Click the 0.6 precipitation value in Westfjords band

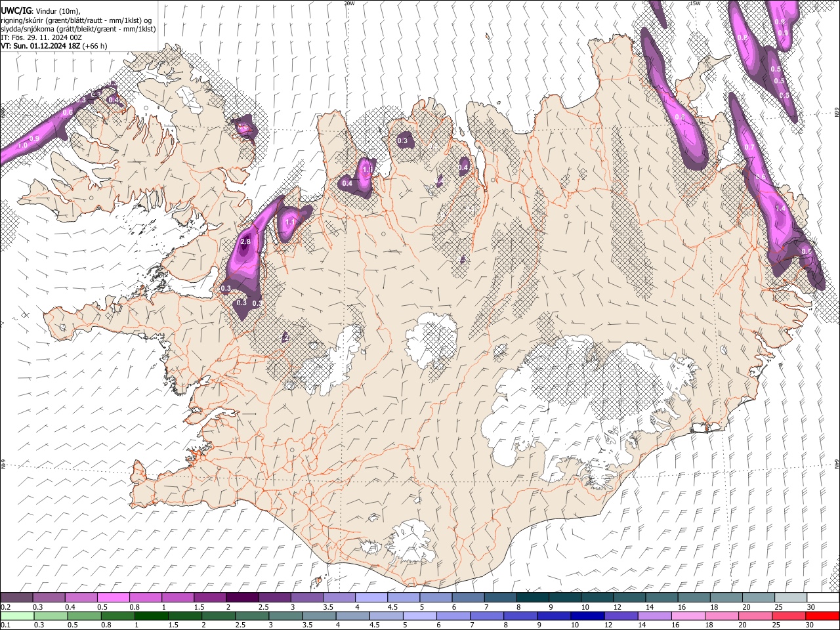point(68,113)
